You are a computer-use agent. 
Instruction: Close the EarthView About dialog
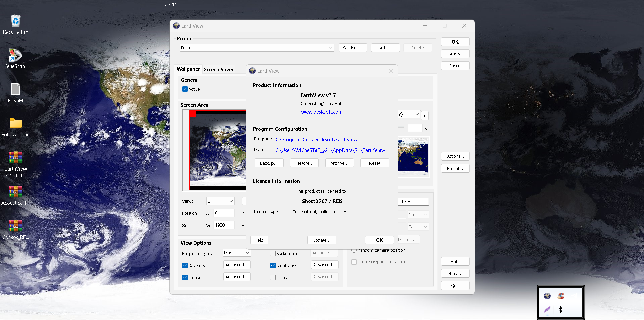point(391,71)
